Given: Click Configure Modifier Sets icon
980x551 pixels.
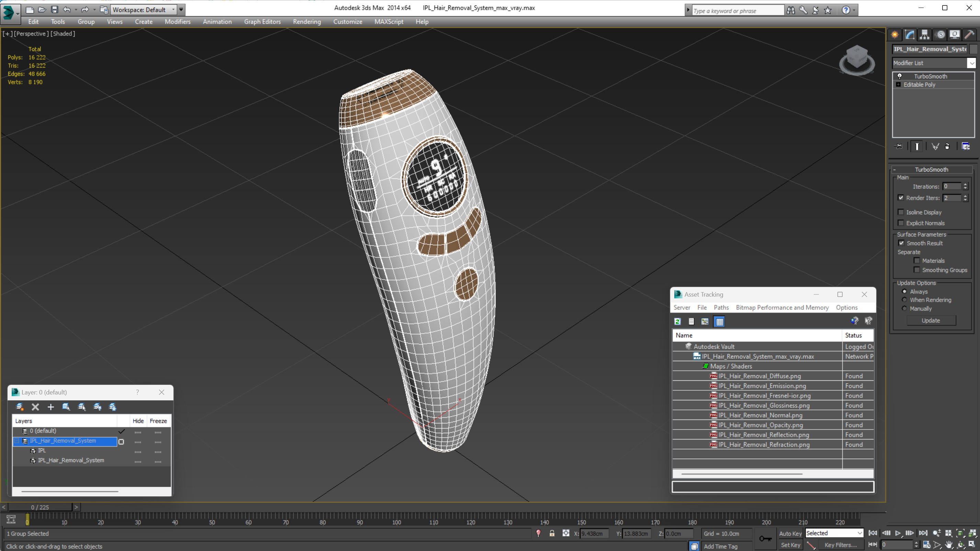Looking at the screenshot, I should click(x=966, y=146).
